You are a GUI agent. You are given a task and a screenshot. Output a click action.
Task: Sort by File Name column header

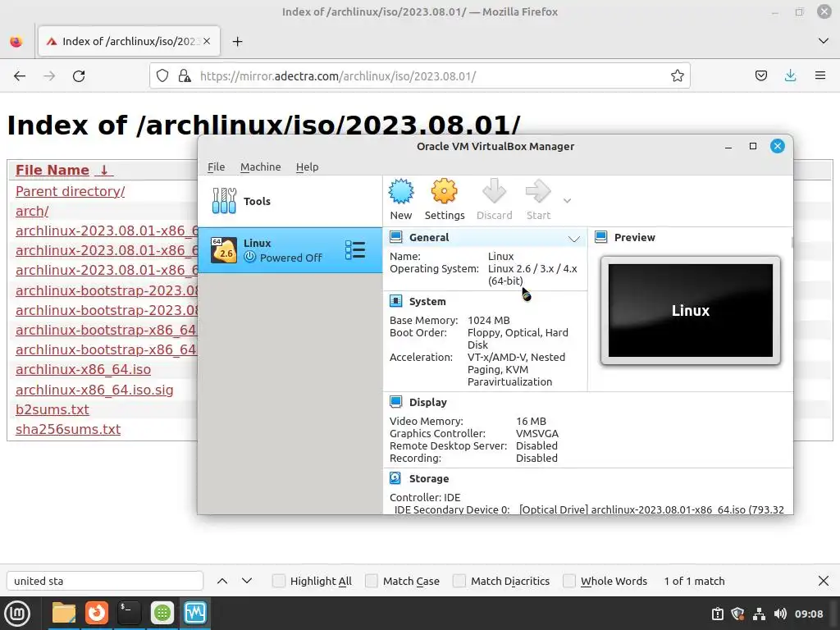pyautogui.click(x=64, y=170)
